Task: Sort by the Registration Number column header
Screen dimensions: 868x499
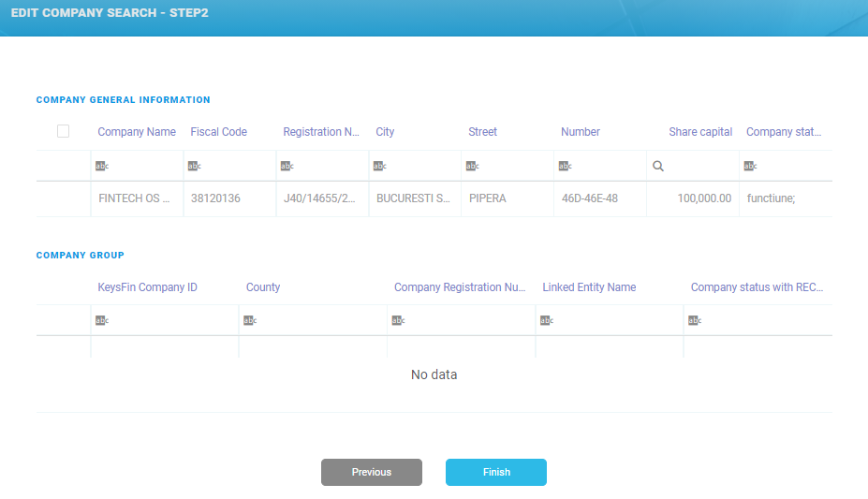Action: [321, 132]
